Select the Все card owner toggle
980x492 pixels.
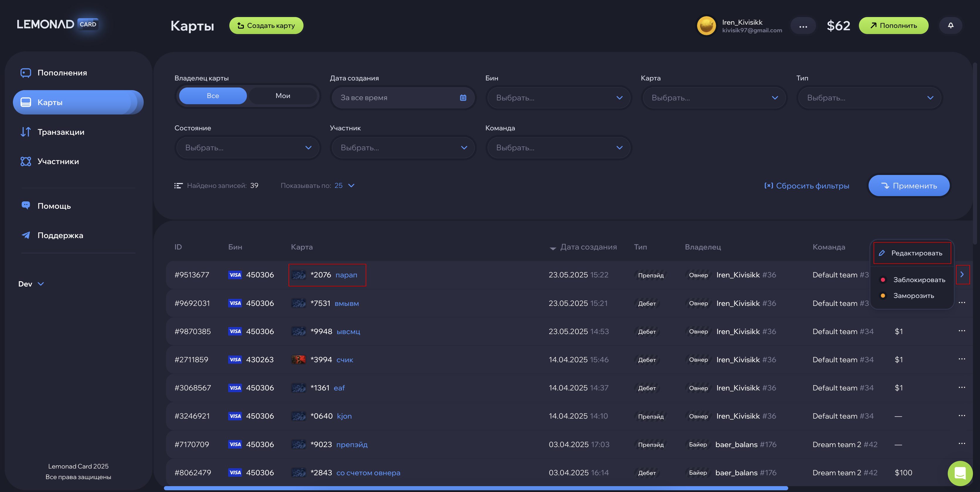point(213,96)
